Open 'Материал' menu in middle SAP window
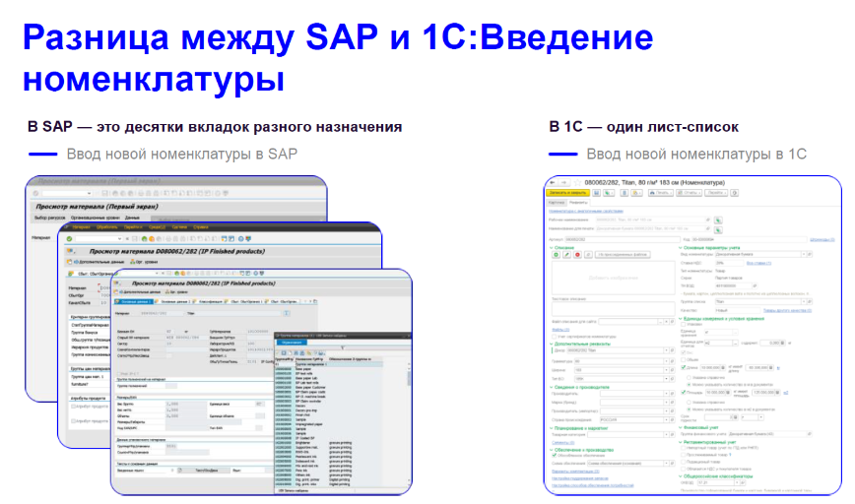This screenshot has height=504, width=855. pyautogui.click(x=81, y=227)
